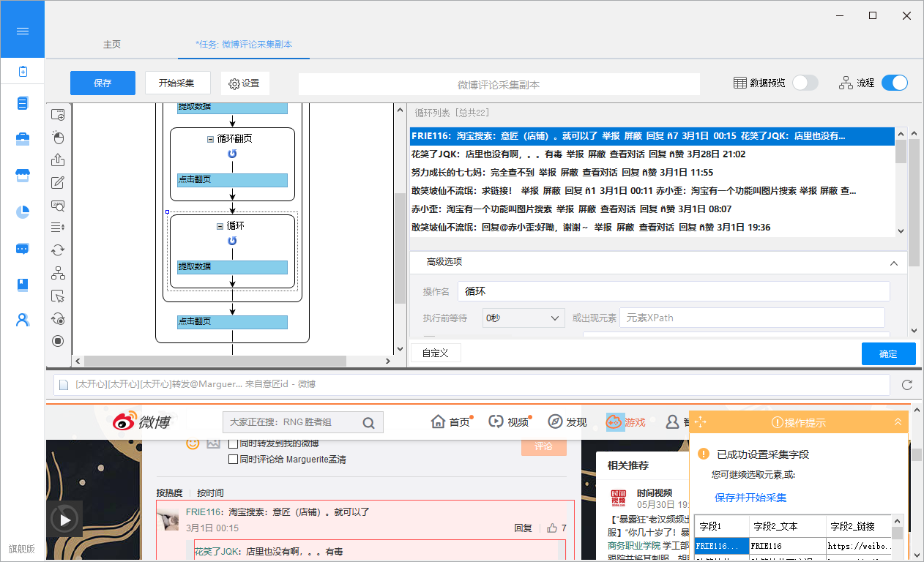Viewport: 924px width, 562px height.
Task: Select the input text pencil tool icon
Action: point(58,183)
